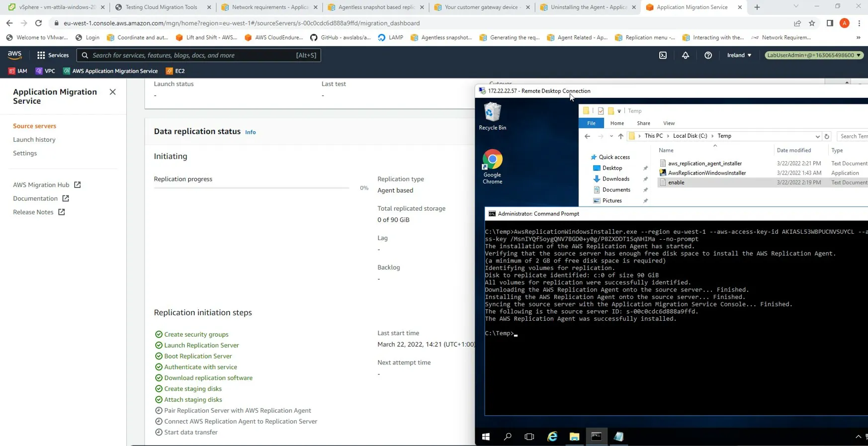Viewport: 868px width, 446px height.
Task: Open recent locations dropdown in File Explorer
Action: point(611,136)
